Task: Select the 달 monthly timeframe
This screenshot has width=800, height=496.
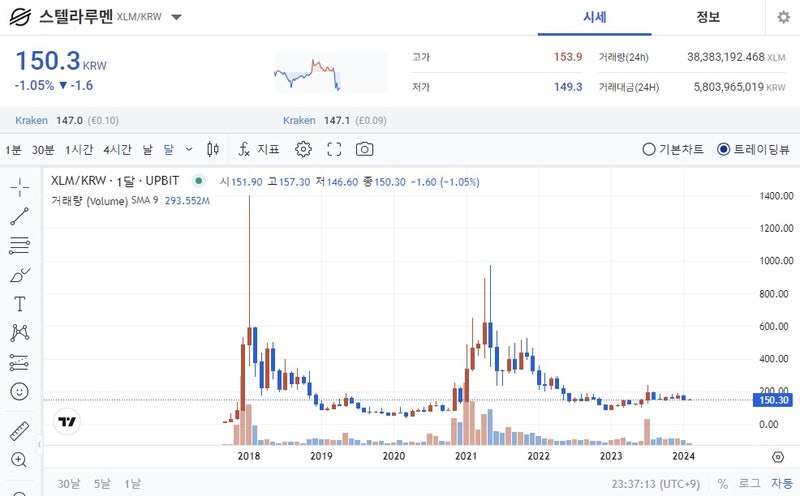Action: 168,150
